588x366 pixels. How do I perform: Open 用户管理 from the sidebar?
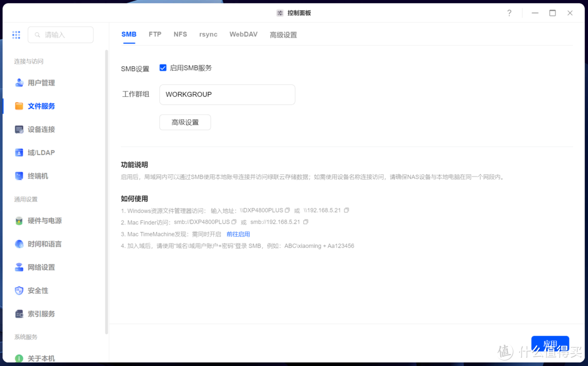pos(42,82)
